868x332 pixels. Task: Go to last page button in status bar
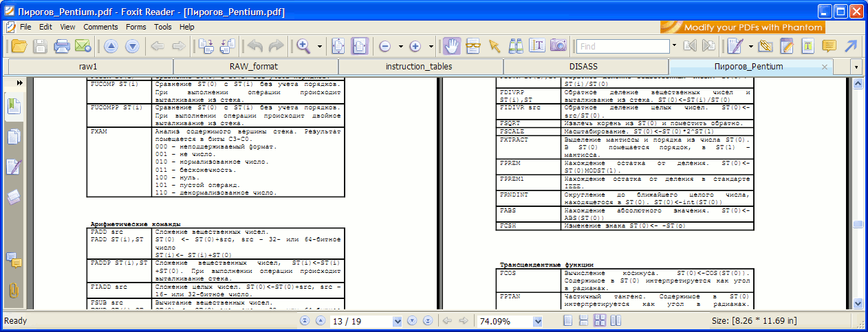[426, 321]
